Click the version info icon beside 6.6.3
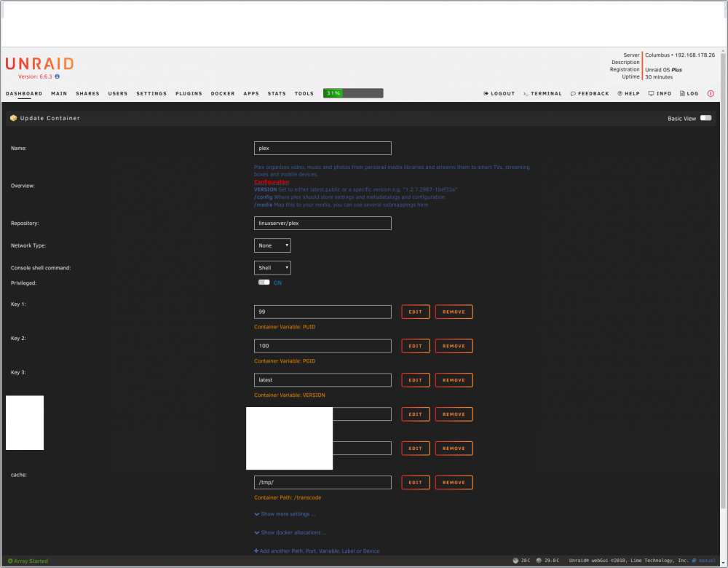The width and height of the screenshot is (728, 568). pos(57,76)
